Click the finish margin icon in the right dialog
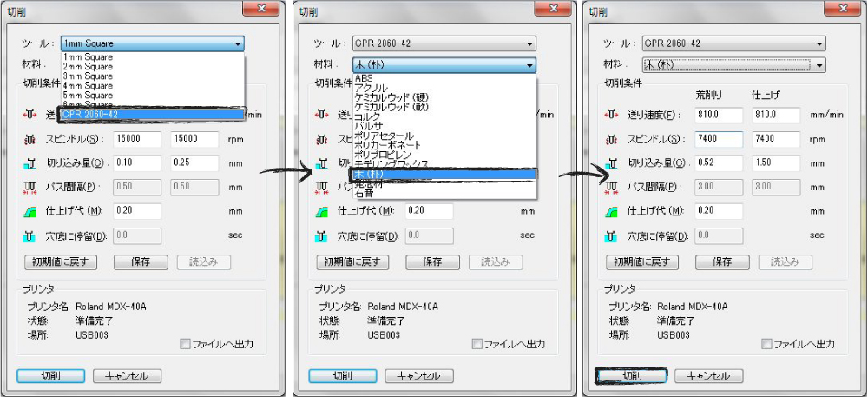868x397 pixels. pyautogui.click(x=614, y=210)
